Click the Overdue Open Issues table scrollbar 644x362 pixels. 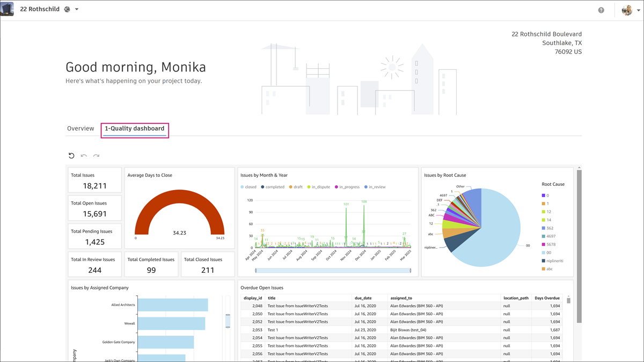568,300
